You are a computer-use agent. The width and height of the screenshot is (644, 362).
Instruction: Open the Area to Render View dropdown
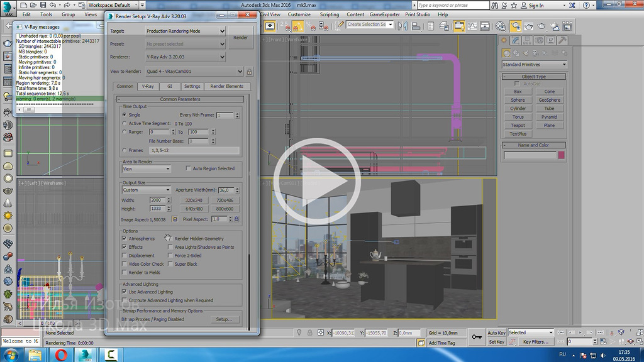(146, 168)
